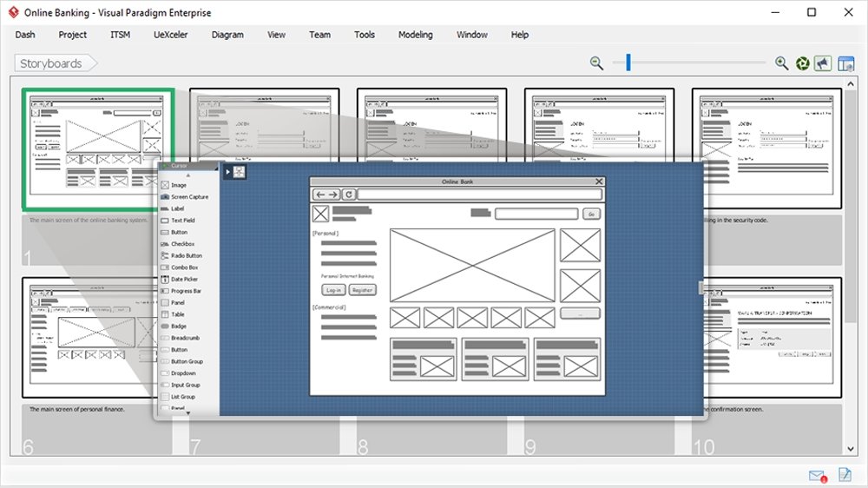Click the panel layout icon in toolbar
Screen dimensions: 868x488
845,63
